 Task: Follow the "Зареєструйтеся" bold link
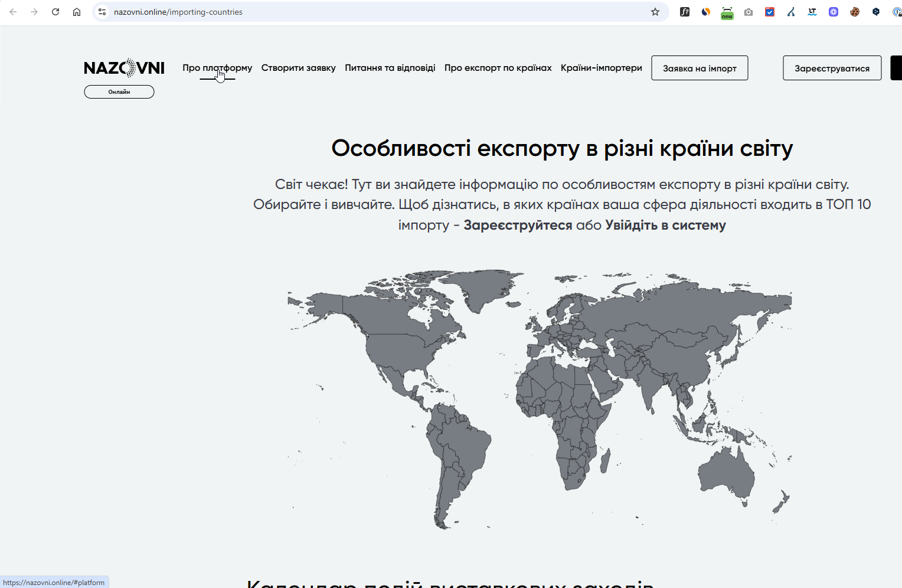click(518, 225)
